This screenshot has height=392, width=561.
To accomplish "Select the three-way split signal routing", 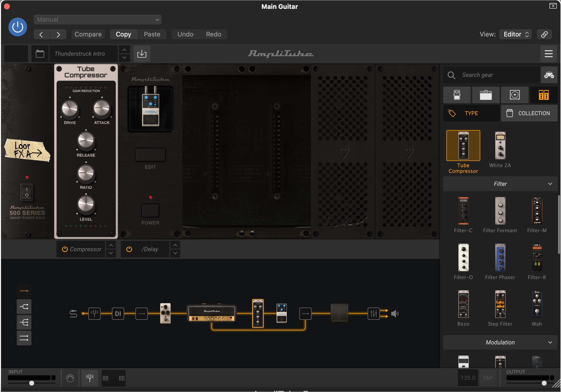I will 24,322.
